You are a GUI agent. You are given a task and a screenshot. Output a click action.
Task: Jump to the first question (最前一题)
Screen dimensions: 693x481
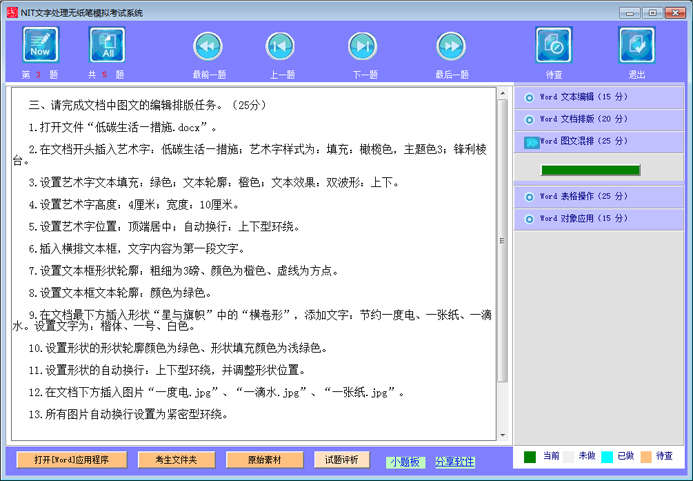(x=208, y=46)
